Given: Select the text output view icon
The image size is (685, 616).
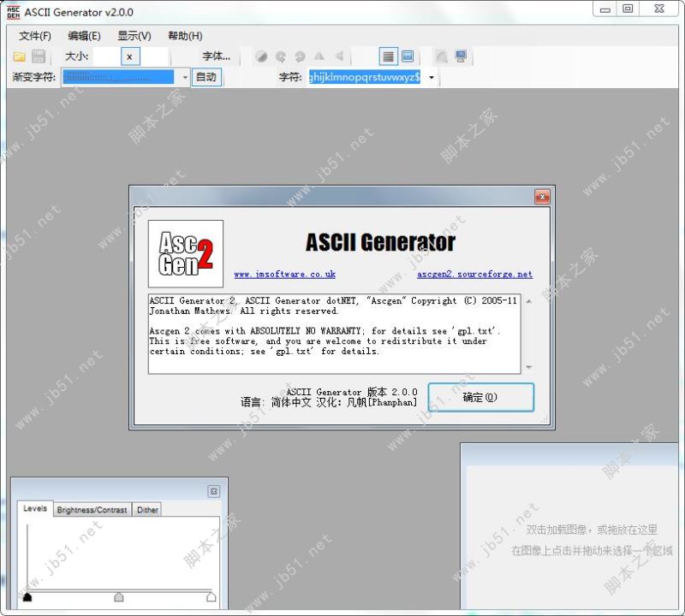Looking at the screenshot, I should point(388,56).
